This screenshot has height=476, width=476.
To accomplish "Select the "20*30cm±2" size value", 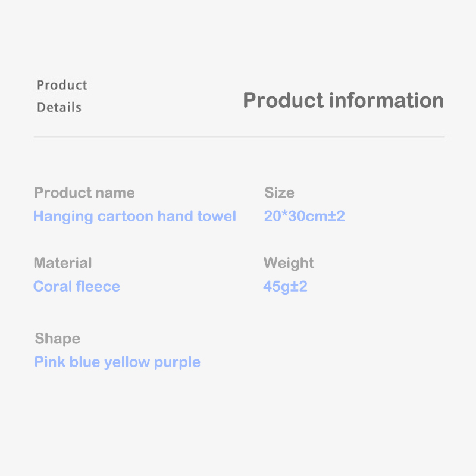I will tap(304, 216).
